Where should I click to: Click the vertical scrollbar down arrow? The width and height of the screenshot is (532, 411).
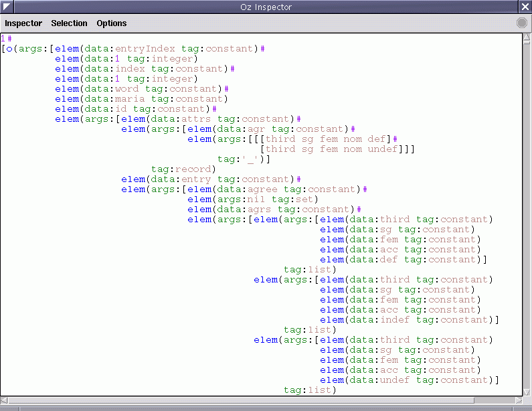pos(527,392)
